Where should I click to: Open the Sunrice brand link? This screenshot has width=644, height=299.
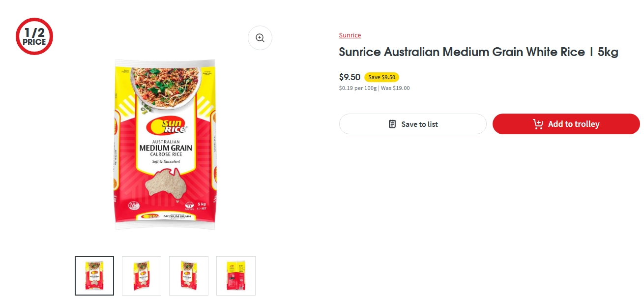[x=350, y=35]
